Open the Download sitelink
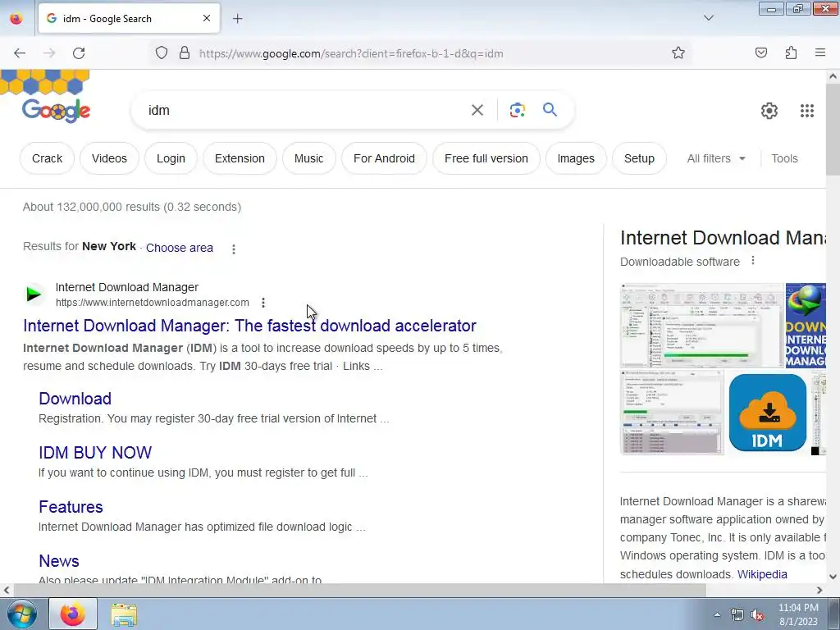 click(x=75, y=399)
